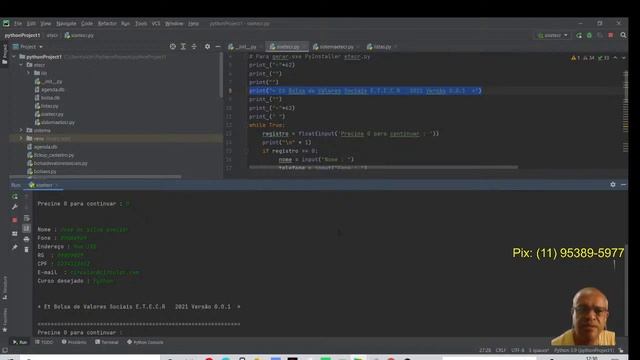
Task: Hide the Run panel with minus icon
Action: pos(623,185)
